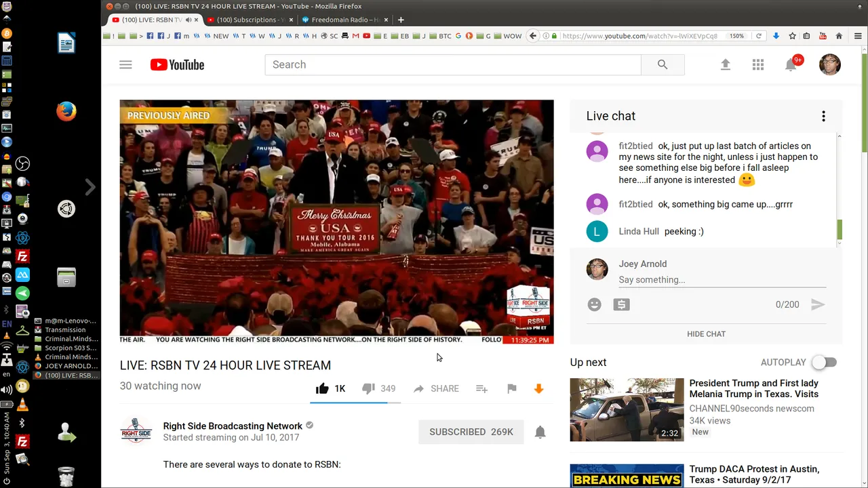The height and width of the screenshot is (488, 868).
Task: Reload the page in Firefox
Action: coord(759,36)
